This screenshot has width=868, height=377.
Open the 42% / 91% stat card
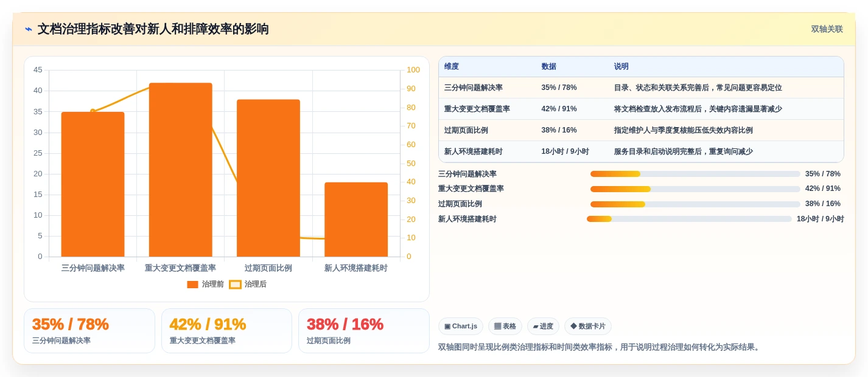point(226,331)
